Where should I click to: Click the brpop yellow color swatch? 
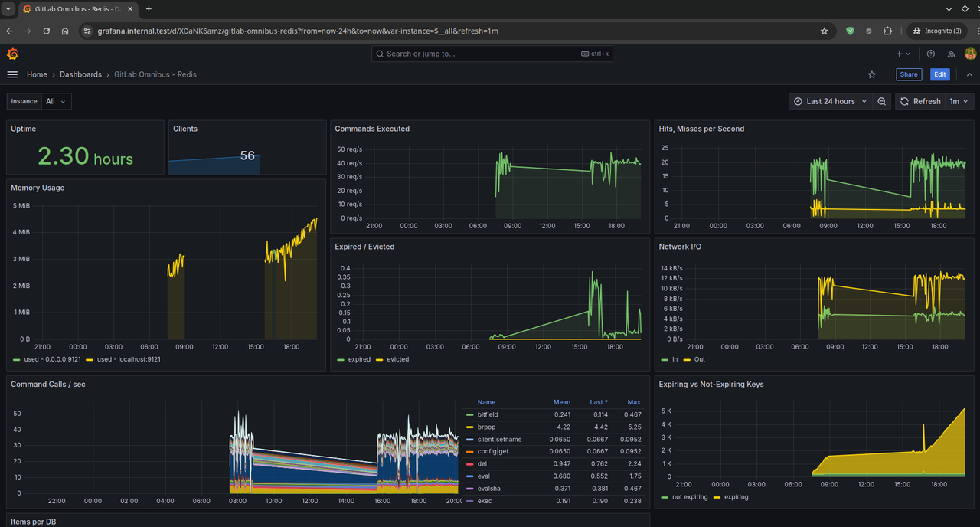(x=470, y=427)
